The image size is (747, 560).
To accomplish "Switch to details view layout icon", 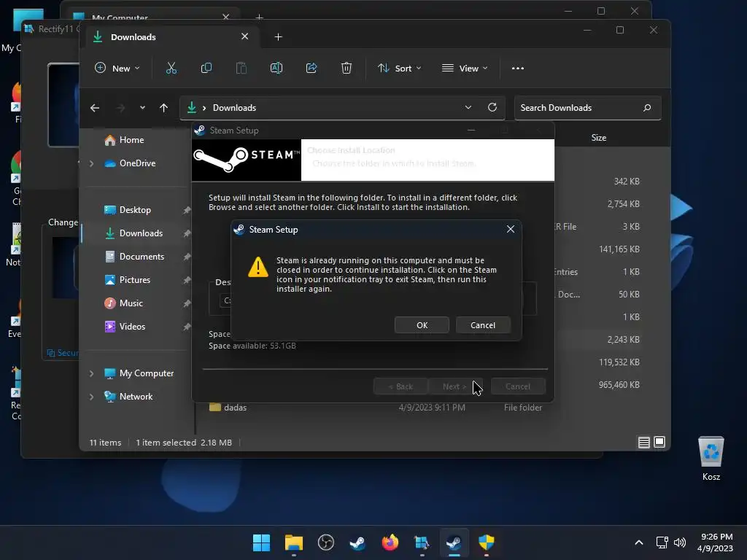I will (643, 443).
